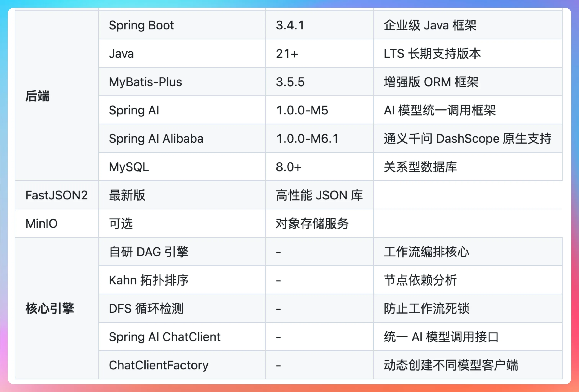
Task: Click the MySQL row name
Action: pos(129,167)
